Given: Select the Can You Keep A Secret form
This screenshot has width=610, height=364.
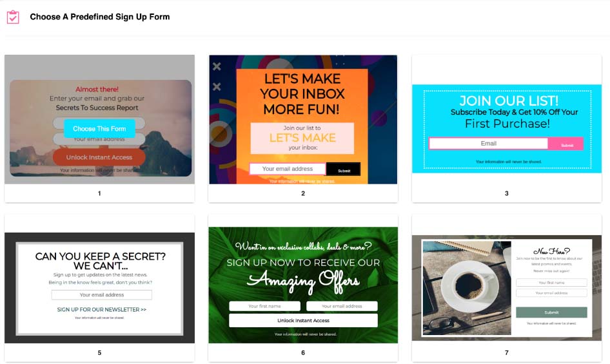Looking at the screenshot, I should [x=99, y=288].
